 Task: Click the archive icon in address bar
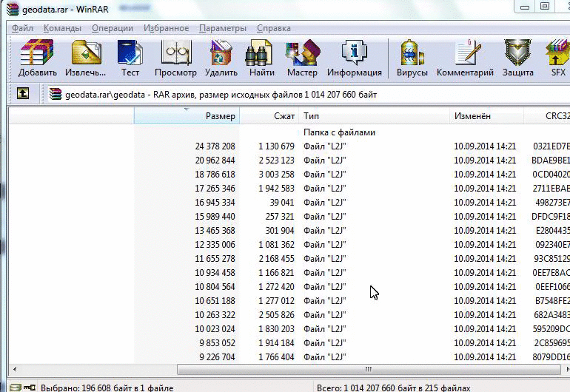click(x=56, y=94)
